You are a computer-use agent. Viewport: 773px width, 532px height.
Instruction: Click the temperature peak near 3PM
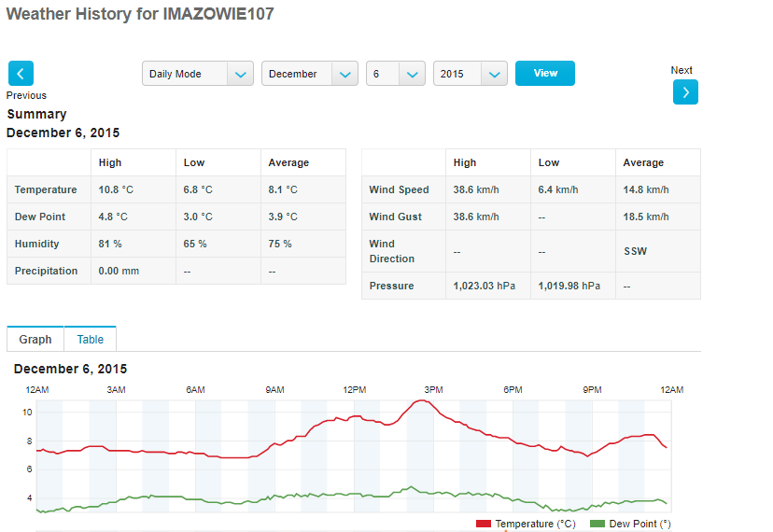(x=422, y=401)
